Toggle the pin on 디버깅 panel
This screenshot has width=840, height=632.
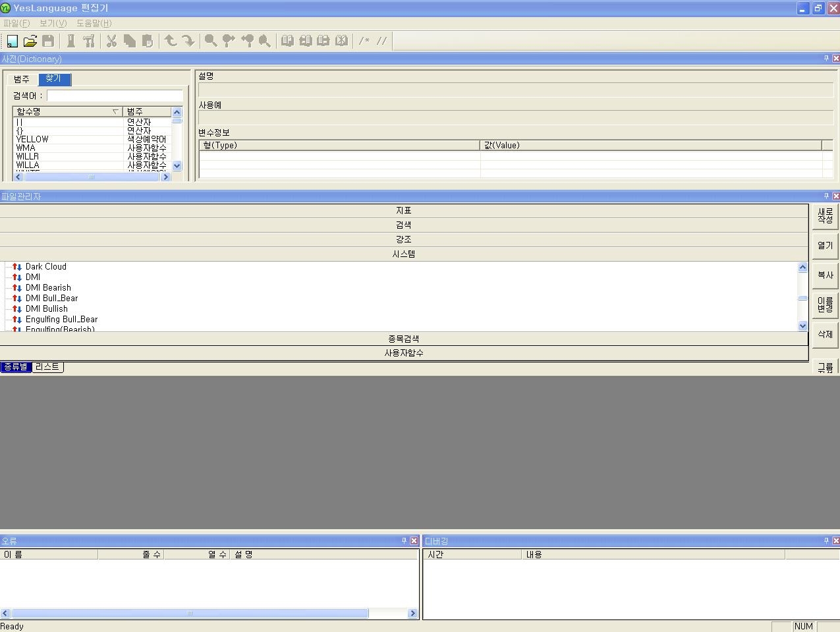pyautogui.click(x=826, y=540)
